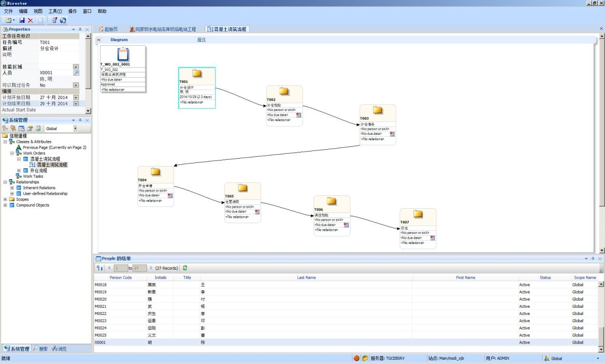Click the person lookup icon beside X0001
The height and width of the screenshot is (364, 605).
[x=76, y=73]
